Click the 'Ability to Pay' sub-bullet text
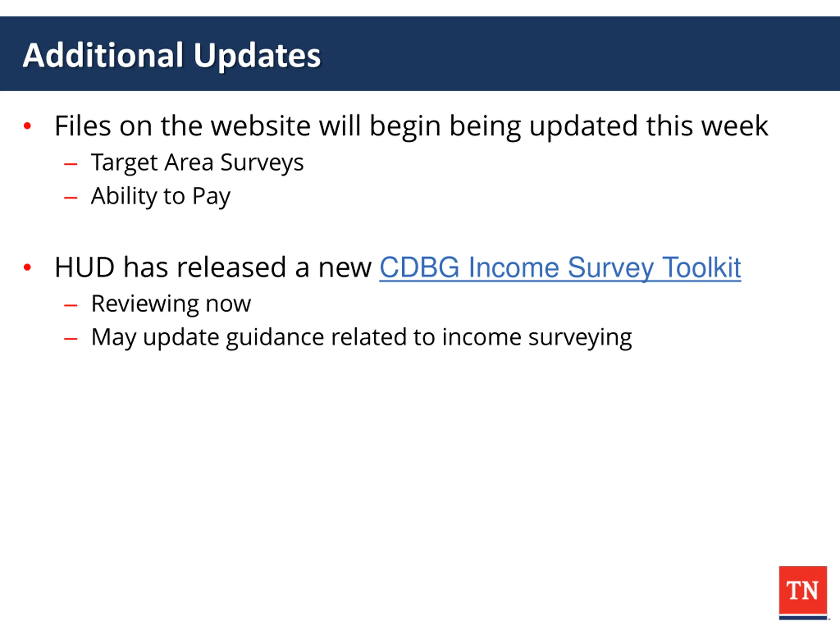The image size is (840, 630). point(161,196)
